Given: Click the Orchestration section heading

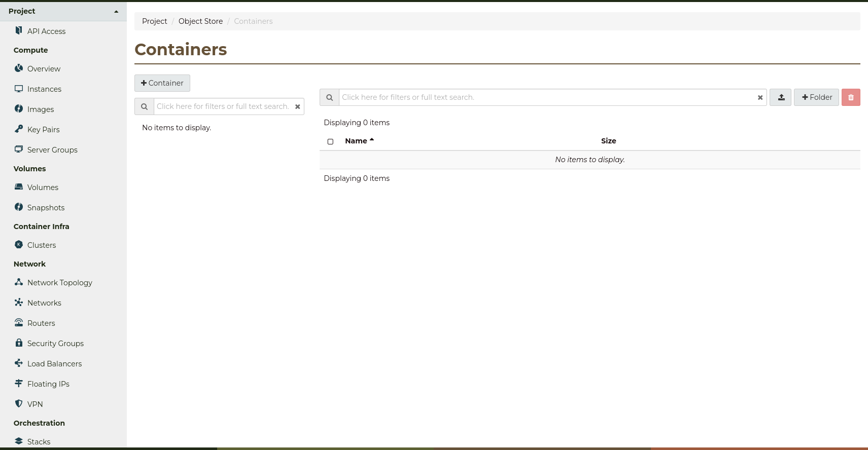Looking at the screenshot, I should [x=39, y=423].
